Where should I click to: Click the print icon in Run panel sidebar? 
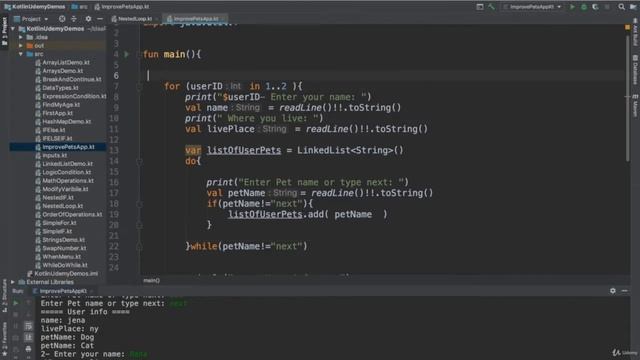click(28, 349)
